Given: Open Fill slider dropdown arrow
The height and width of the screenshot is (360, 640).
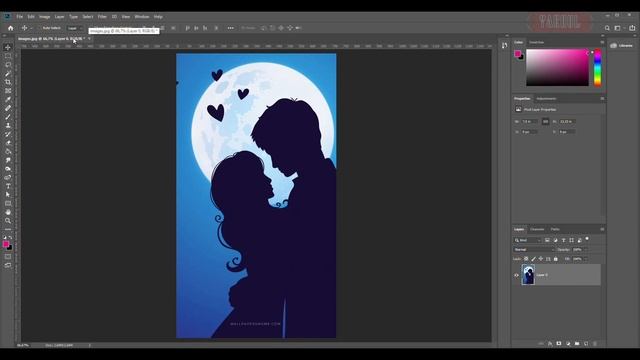Looking at the screenshot, I should pos(585,259).
